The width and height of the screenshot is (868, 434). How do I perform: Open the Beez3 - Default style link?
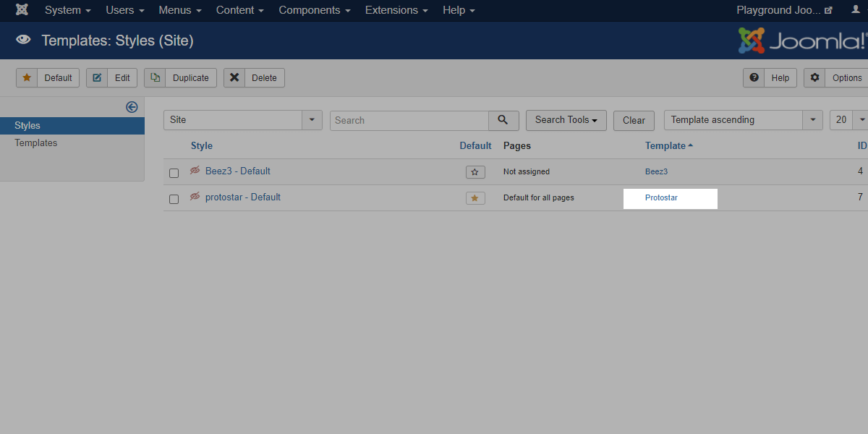click(238, 171)
